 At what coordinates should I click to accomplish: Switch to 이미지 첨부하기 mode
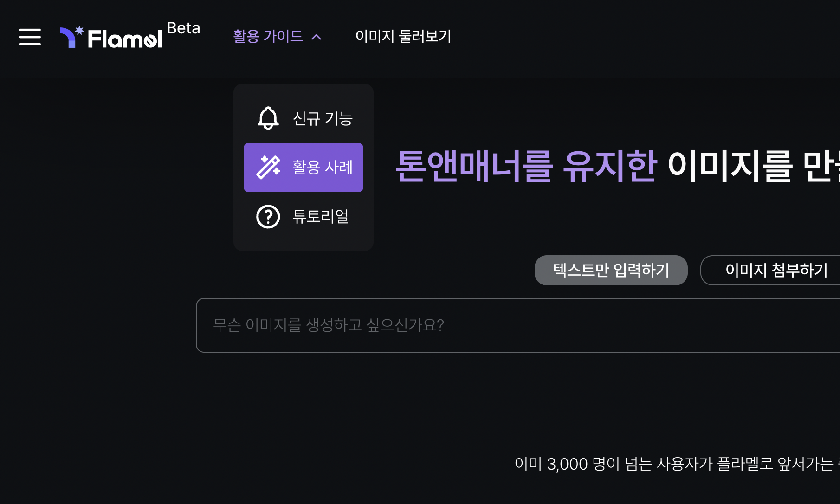click(x=776, y=270)
